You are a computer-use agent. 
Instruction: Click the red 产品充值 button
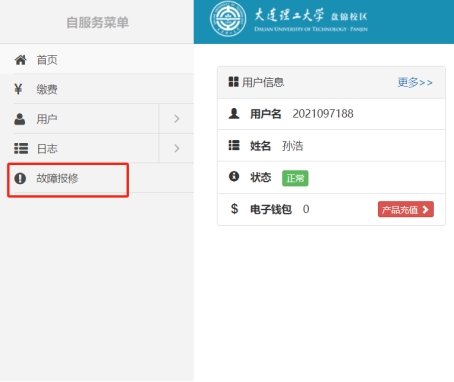point(406,209)
